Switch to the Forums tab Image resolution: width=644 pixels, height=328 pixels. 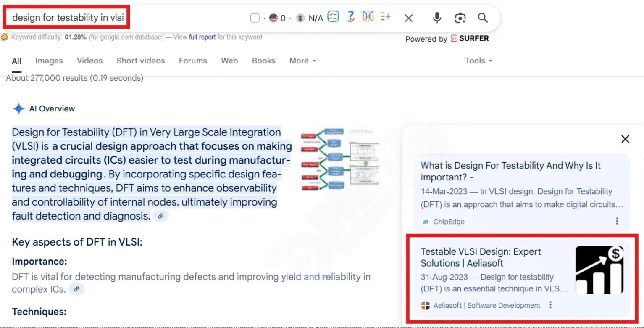pos(193,61)
